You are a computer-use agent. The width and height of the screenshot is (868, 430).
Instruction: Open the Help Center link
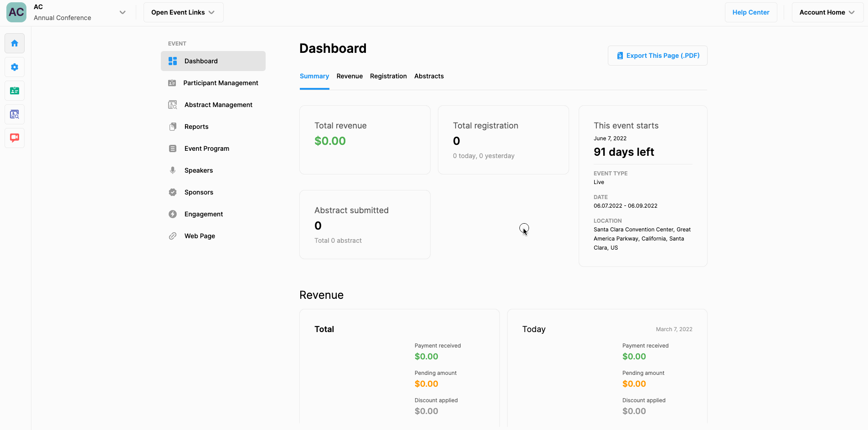(x=750, y=12)
